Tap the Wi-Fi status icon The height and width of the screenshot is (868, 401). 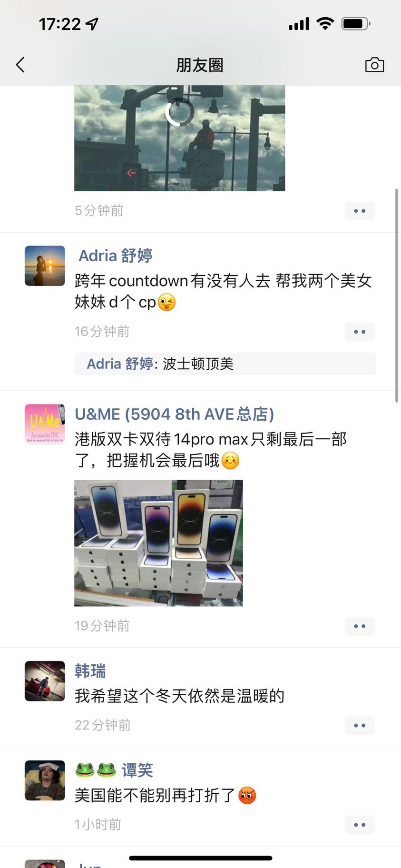point(325,23)
